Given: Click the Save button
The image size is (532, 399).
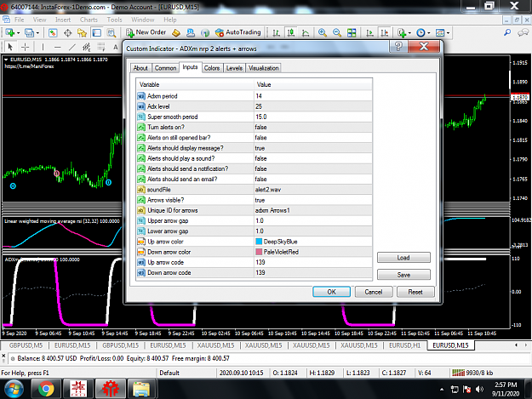Looking at the screenshot, I should 403,275.
